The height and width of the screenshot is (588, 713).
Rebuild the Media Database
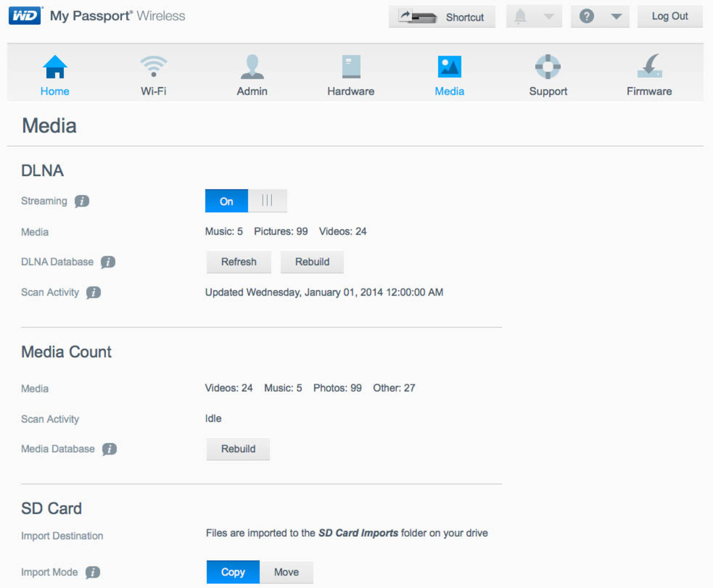238,449
